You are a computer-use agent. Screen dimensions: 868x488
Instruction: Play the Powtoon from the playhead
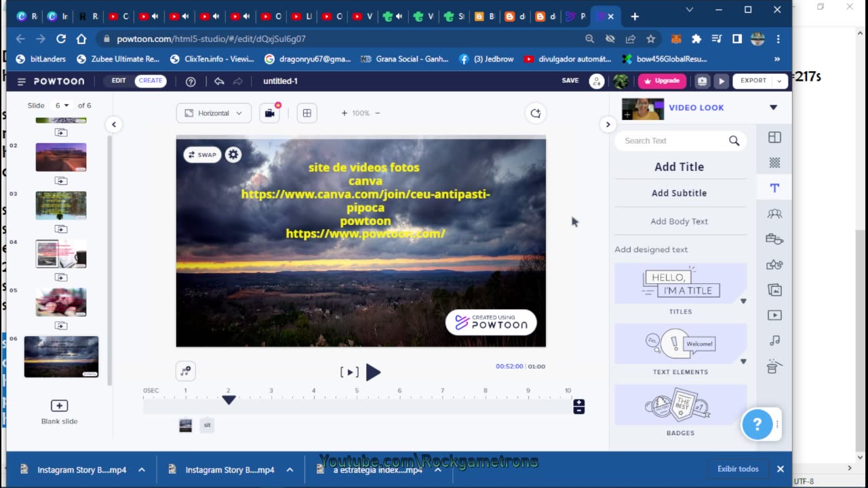tap(373, 372)
